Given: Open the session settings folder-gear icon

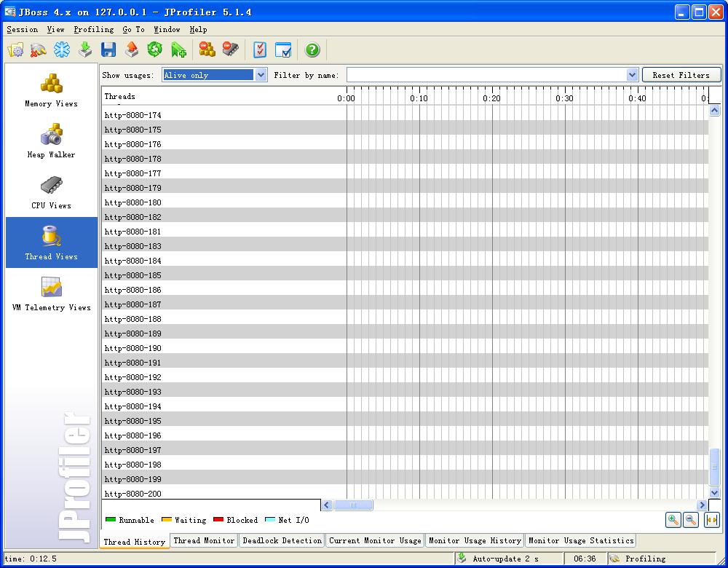Looking at the screenshot, I should click(15, 50).
